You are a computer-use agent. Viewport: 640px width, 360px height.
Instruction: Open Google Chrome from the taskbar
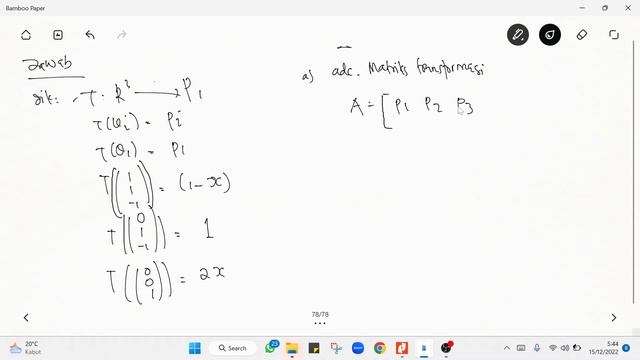380,348
